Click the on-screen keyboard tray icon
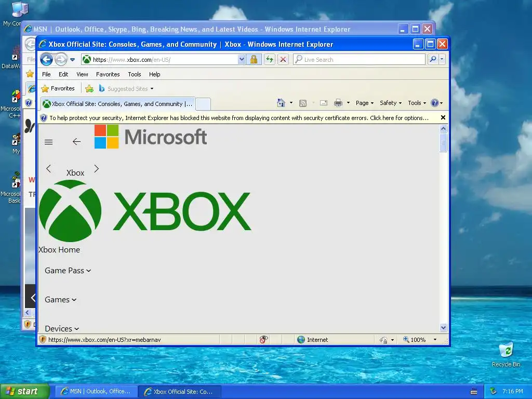Viewport: 532px width, 399px height. pyautogui.click(x=474, y=392)
